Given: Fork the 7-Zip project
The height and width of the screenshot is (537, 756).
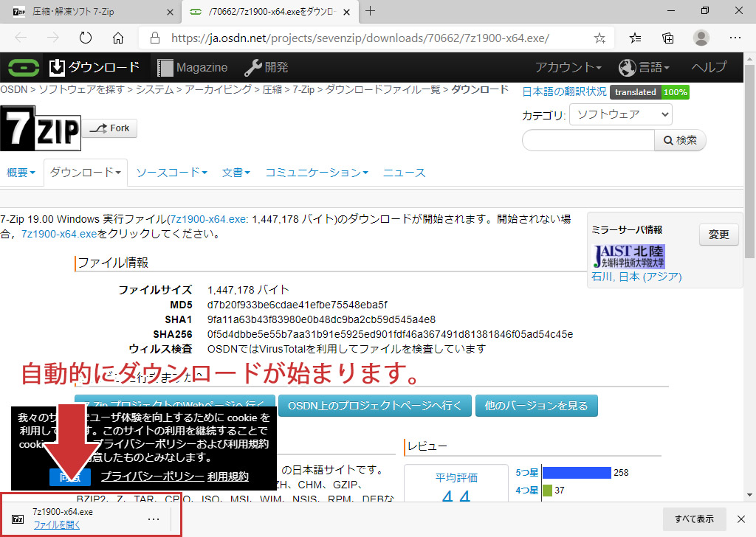Looking at the screenshot, I should pos(110,128).
